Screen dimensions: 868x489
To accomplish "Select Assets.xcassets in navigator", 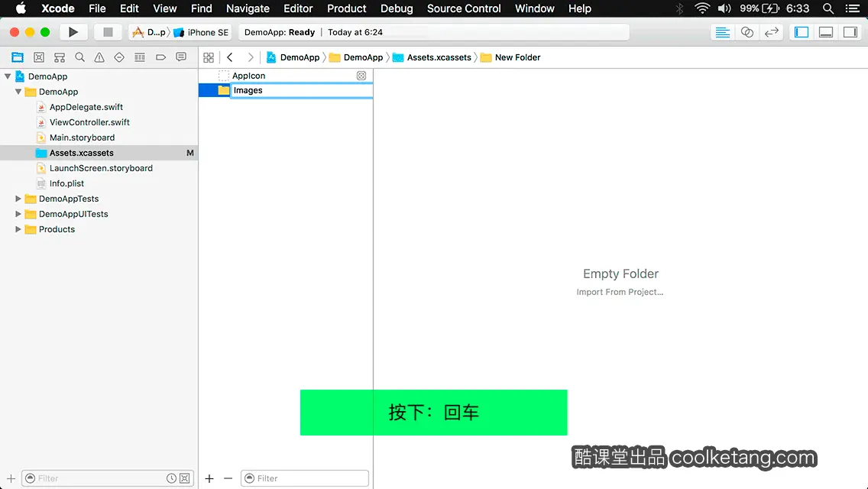I will 99,153.
